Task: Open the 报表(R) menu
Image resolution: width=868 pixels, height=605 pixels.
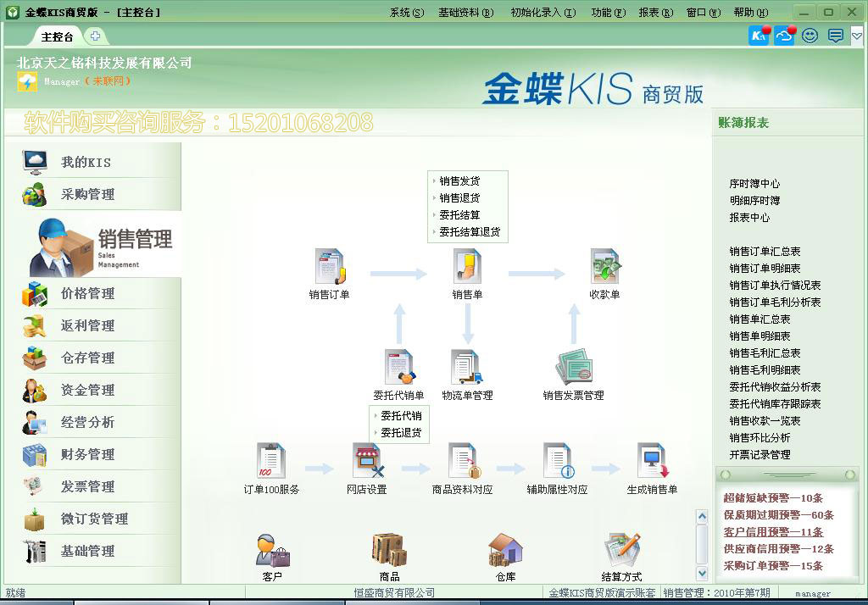Action: (x=655, y=12)
